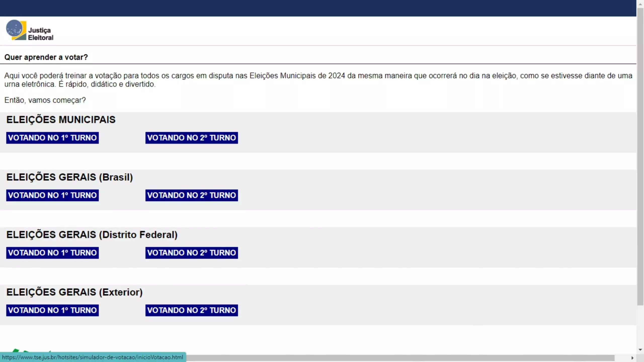This screenshot has width=644, height=362.
Task: Click 'VOTANDO NO 2º TURNO' for Eleições Municipais
Action: point(191,138)
